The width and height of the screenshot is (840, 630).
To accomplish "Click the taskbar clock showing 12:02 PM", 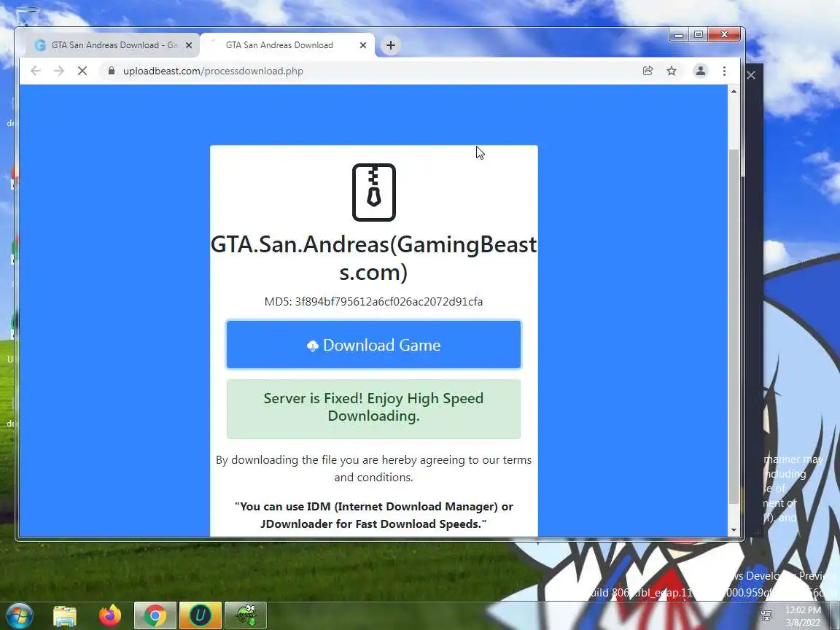I will 803,616.
